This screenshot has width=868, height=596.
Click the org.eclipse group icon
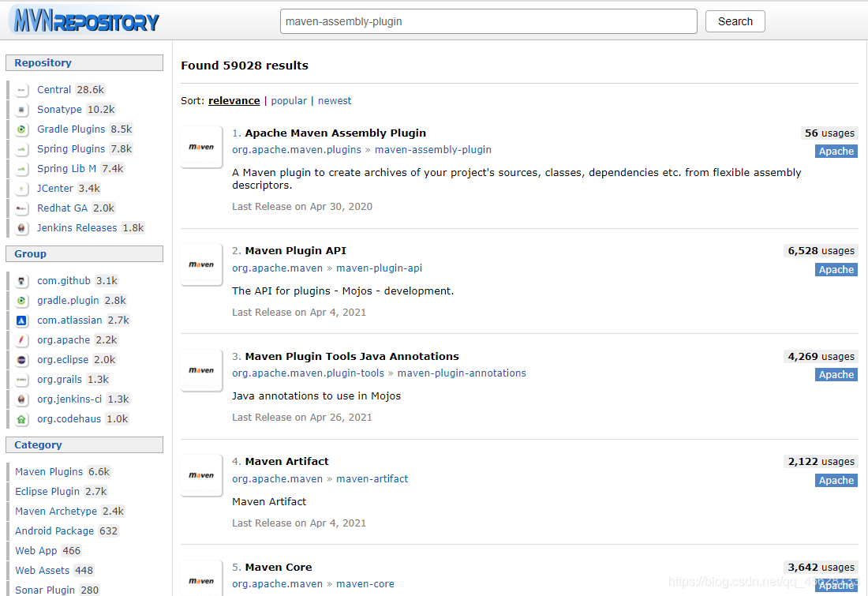21,360
